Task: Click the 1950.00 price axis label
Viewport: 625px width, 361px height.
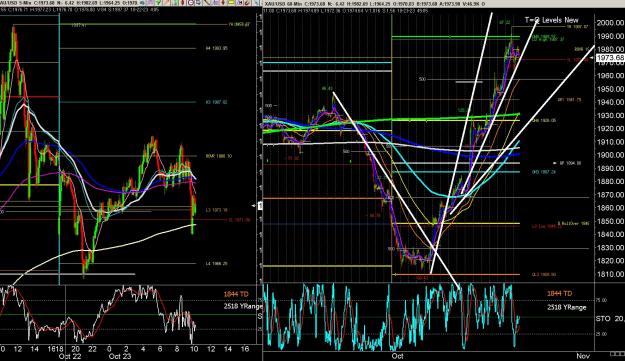Action: [x=610, y=89]
